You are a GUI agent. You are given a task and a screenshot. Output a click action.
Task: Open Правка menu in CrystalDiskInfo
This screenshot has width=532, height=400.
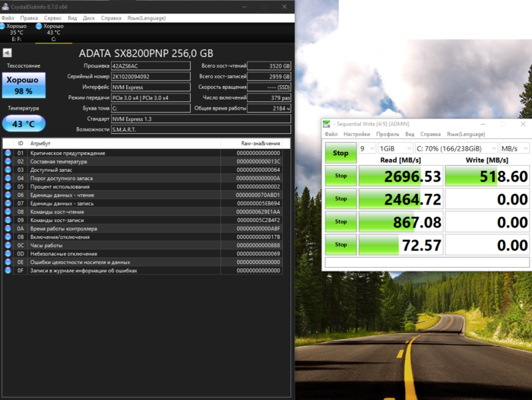[29, 18]
